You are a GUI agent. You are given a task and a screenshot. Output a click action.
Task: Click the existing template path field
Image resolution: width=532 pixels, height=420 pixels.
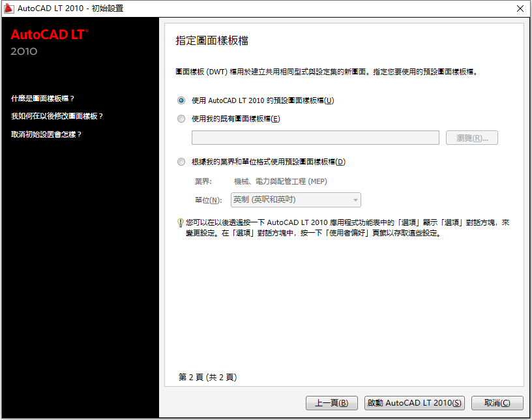pyautogui.click(x=315, y=138)
